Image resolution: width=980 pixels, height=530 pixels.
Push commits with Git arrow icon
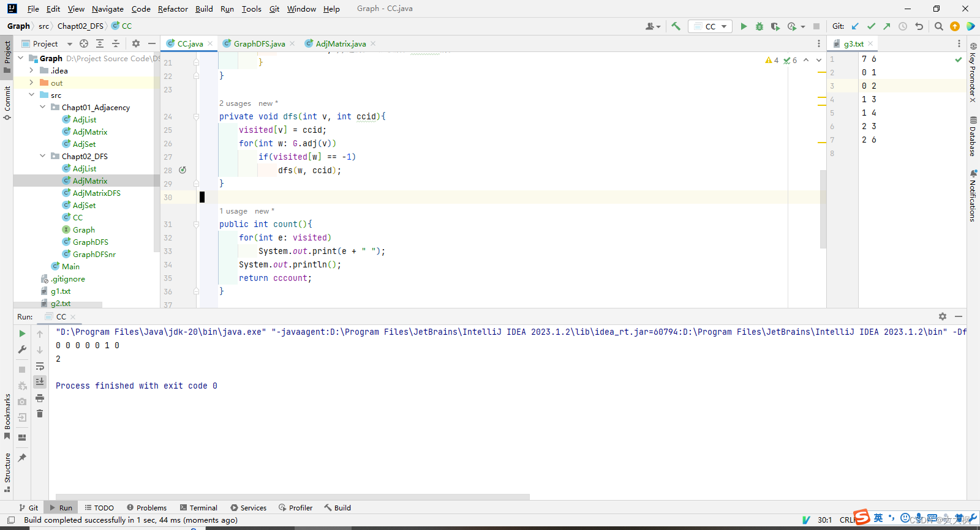coord(887,26)
